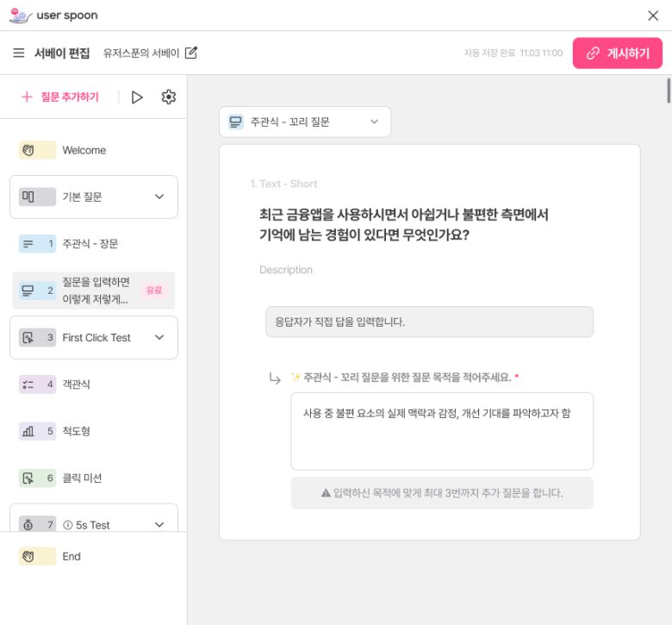Viewport: 672px width, 625px height.
Task: Select question 1 주관식 - 장문
Action: 90,244
